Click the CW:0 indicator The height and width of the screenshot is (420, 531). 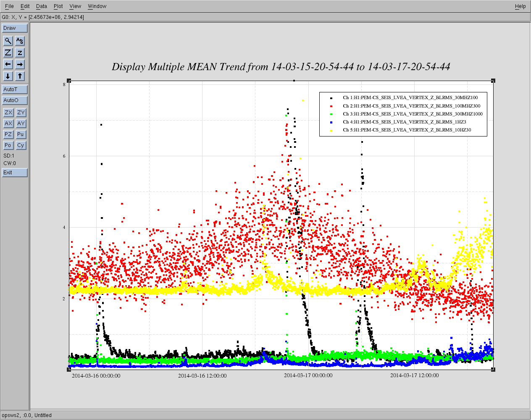click(10, 163)
